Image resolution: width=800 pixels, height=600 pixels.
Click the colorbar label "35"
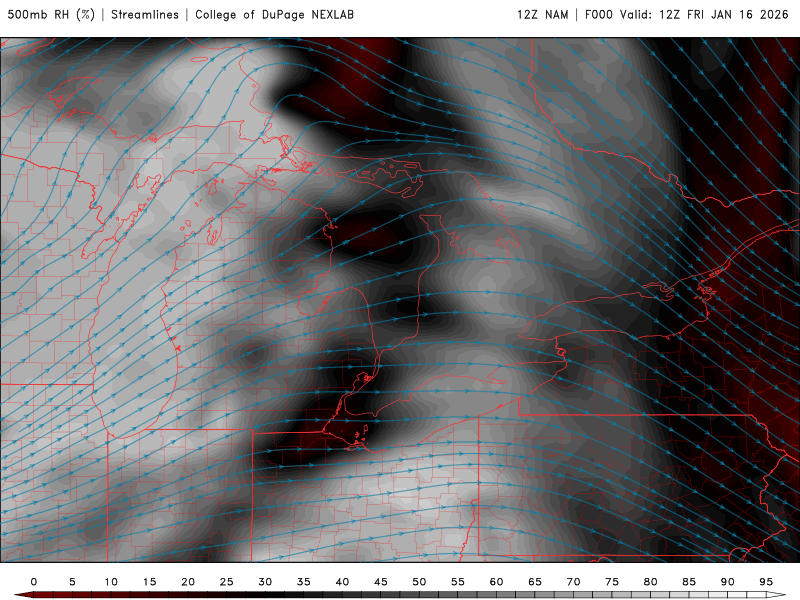(304, 582)
